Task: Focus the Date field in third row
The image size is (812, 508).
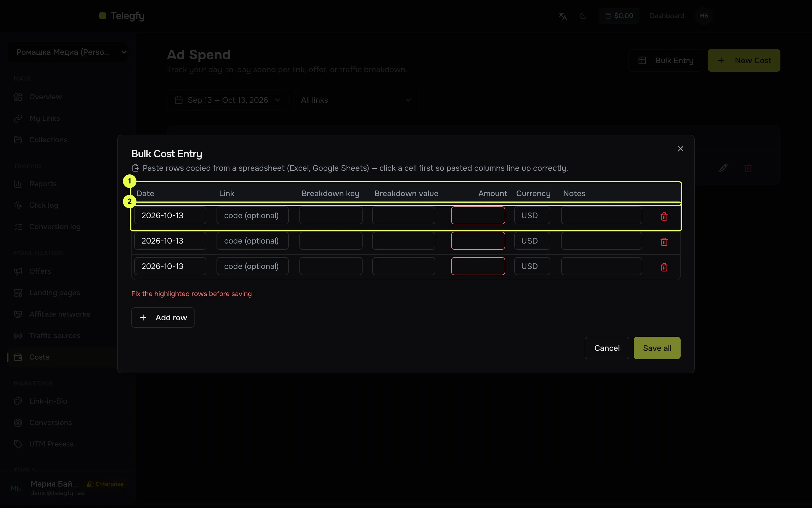Action: pyautogui.click(x=170, y=266)
